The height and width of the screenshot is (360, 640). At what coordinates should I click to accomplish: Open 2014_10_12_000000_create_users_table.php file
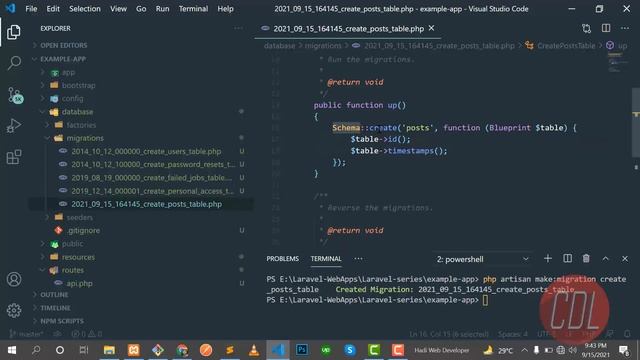click(146, 151)
